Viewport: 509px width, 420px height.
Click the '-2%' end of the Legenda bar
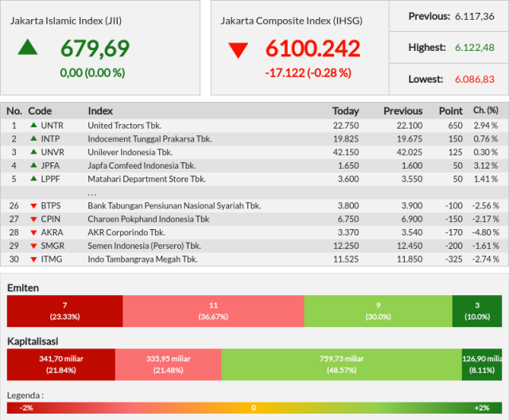pyautogui.click(x=26, y=407)
